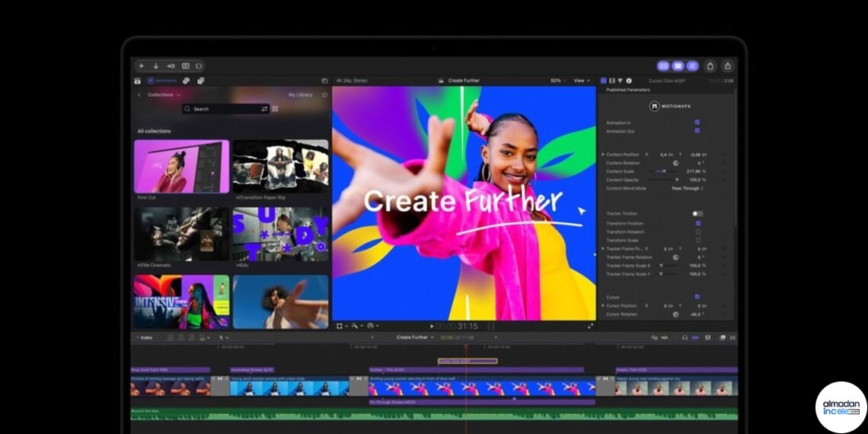Uncheck the Transform Position checkbox
Viewport: 868px width, 434px height.
coord(698,223)
